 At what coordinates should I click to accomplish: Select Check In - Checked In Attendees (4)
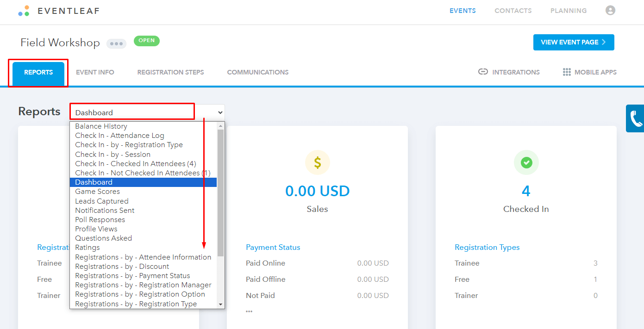tap(143, 164)
